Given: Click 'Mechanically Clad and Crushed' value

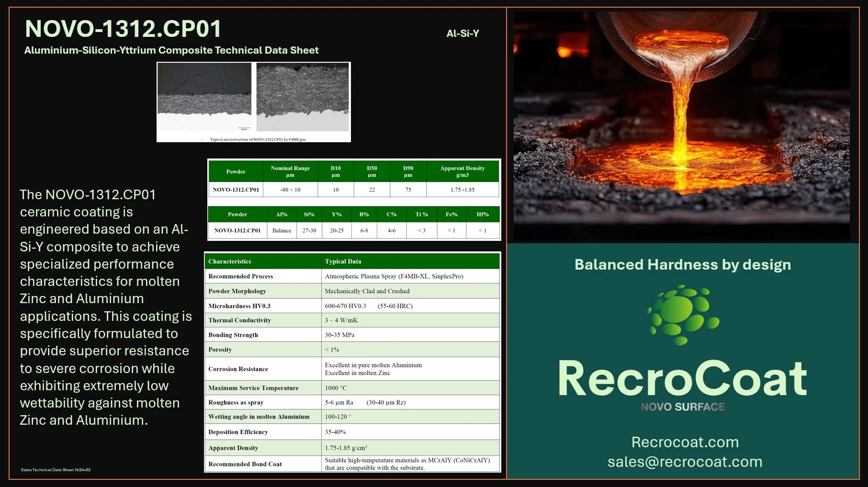Looking at the screenshot, I should point(367,291).
